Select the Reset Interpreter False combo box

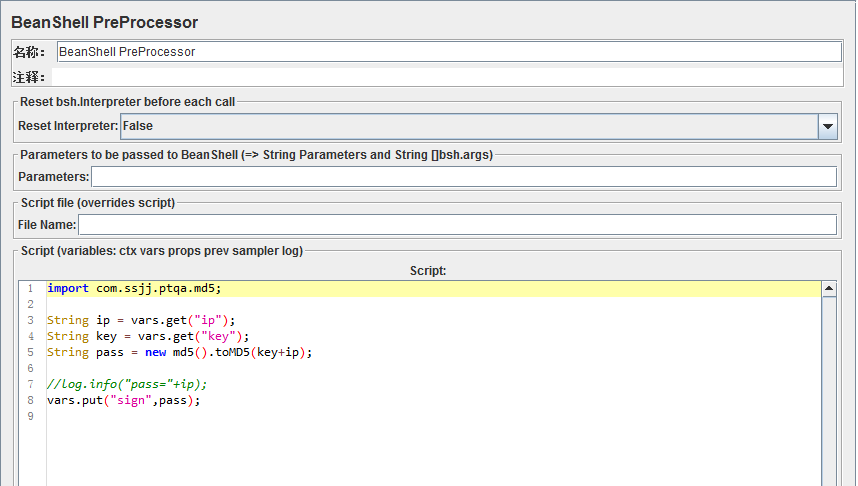point(479,126)
